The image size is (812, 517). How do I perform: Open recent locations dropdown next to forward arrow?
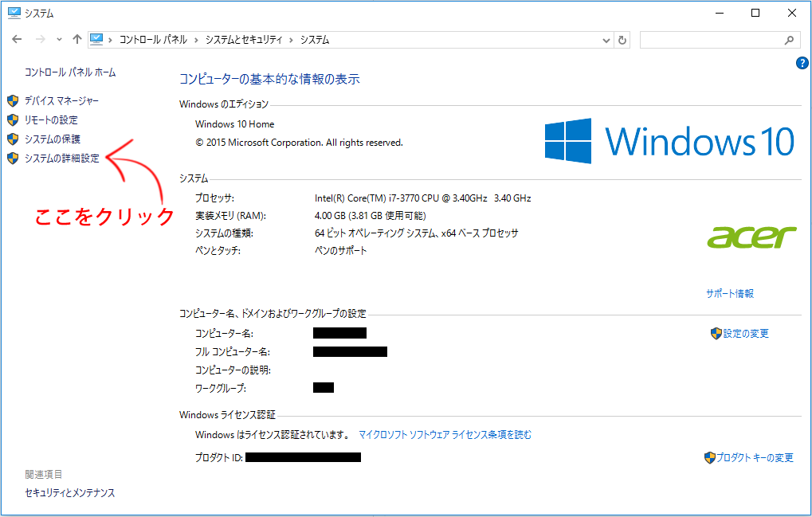59,39
